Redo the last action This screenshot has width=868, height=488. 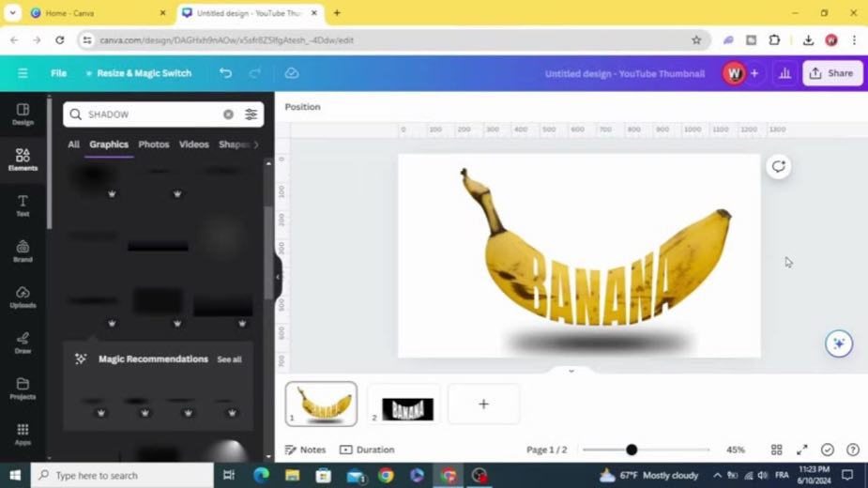tap(254, 73)
